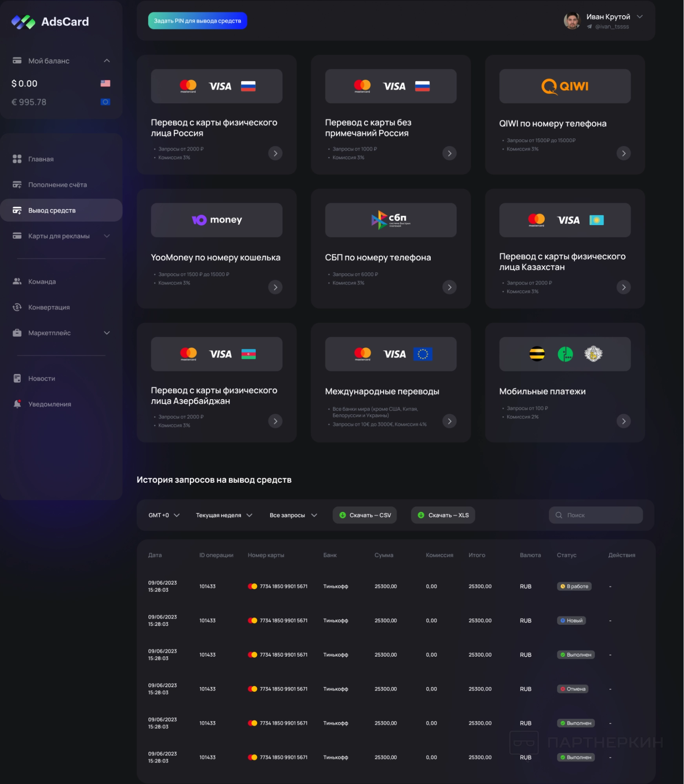Click the search magnifier icon

559,515
